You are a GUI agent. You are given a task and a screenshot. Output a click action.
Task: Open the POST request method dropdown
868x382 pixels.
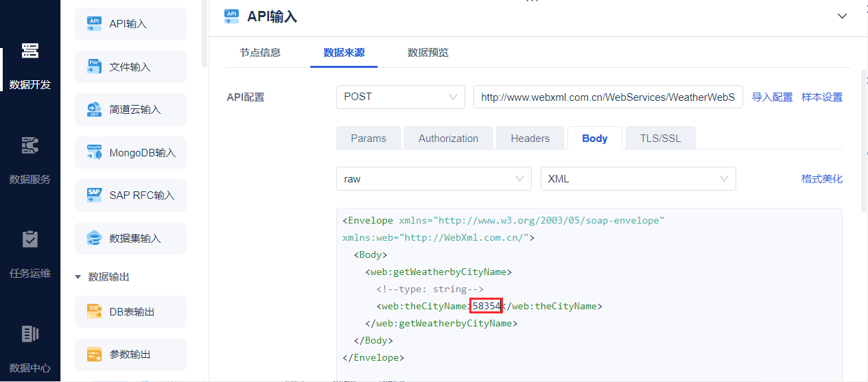(x=400, y=97)
